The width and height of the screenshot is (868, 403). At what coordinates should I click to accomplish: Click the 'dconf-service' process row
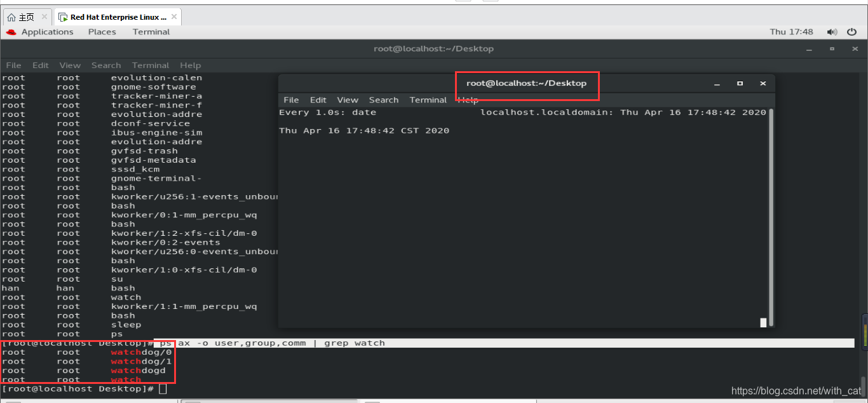(x=96, y=124)
